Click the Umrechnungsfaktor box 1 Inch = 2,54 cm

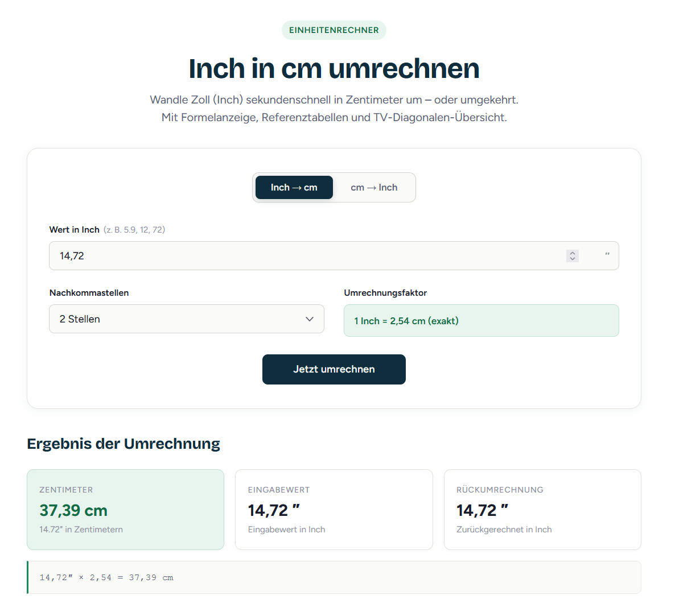click(481, 321)
